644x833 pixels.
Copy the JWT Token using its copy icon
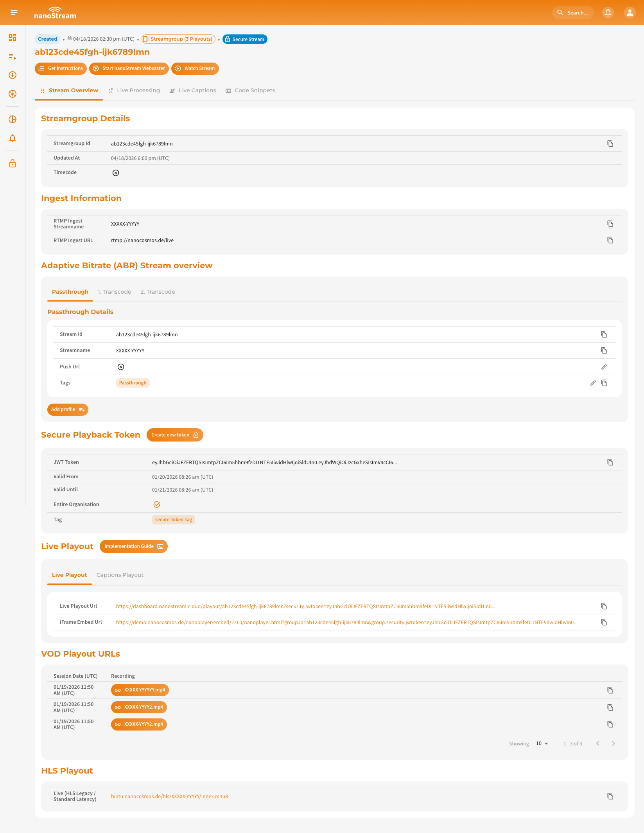[x=610, y=462]
